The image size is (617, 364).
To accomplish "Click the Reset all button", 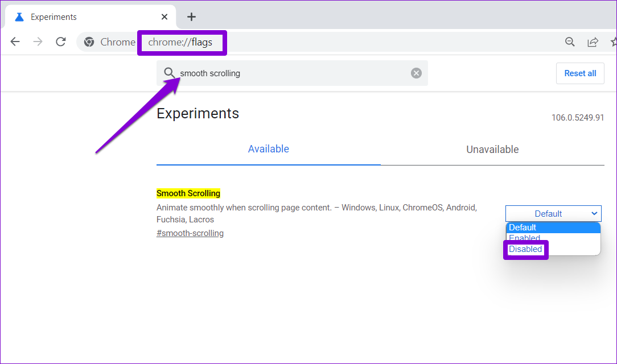I will click(580, 73).
